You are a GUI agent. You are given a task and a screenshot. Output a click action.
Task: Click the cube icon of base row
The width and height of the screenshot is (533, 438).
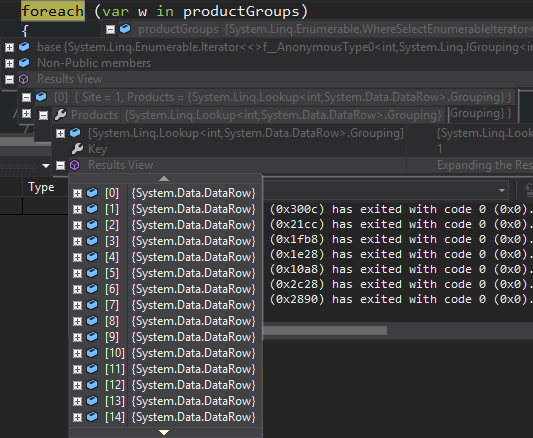(x=24, y=47)
